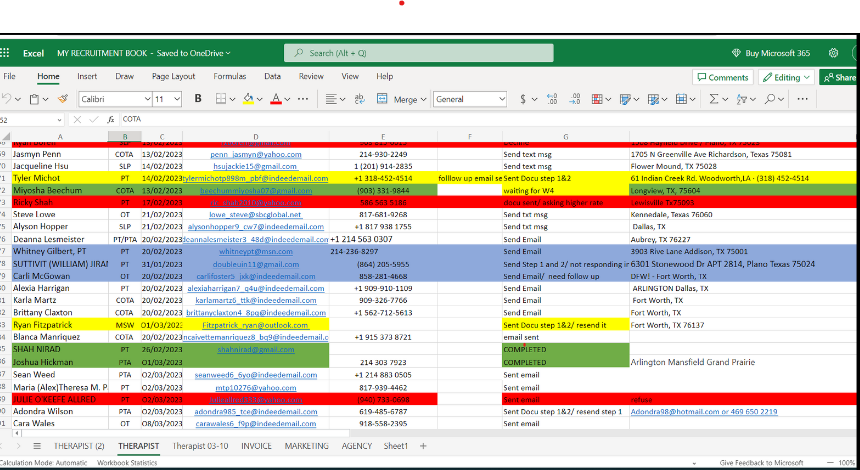This screenshot has height=470, width=860.
Task: Open the Editing mode dropdown
Action: tap(787, 77)
